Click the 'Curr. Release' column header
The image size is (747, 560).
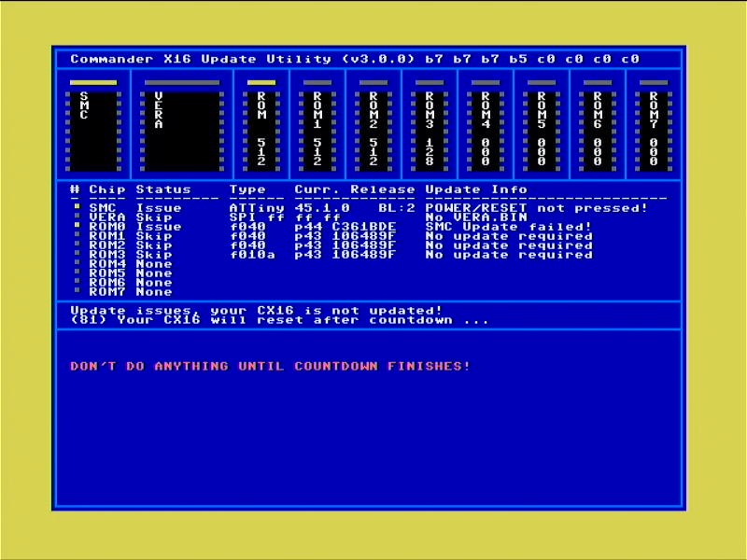tap(355, 189)
